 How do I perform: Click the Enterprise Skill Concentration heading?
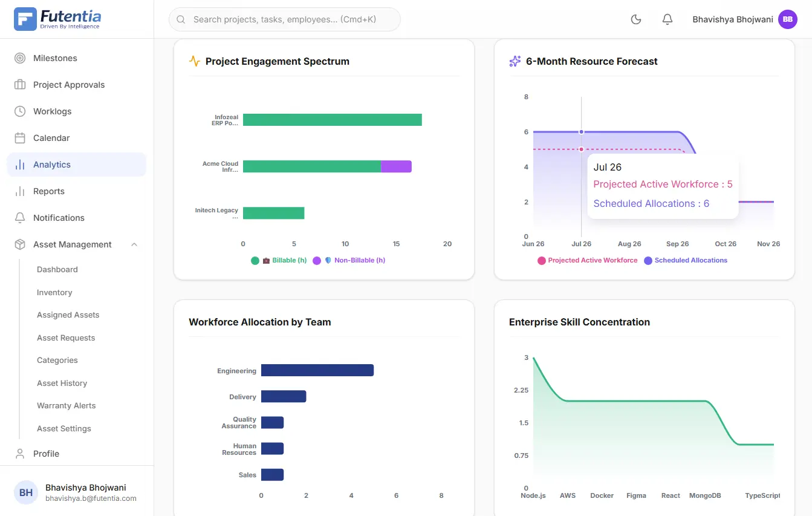pos(579,322)
